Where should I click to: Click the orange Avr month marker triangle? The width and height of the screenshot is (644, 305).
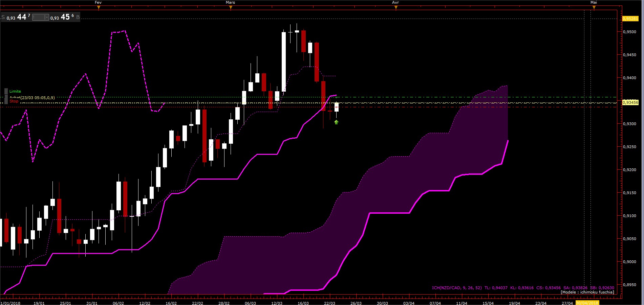(x=396, y=8)
